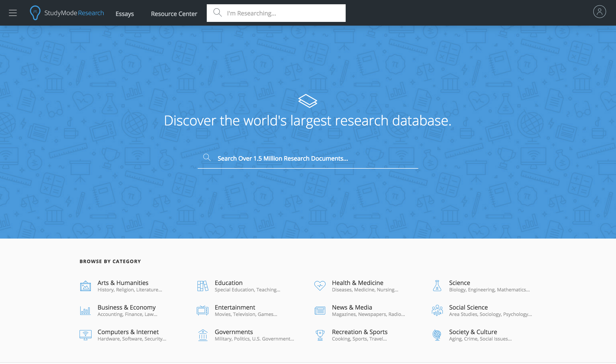Open the Arts & Humanities category link
The height and width of the screenshot is (364, 616).
pyautogui.click(x=123, y=283)
